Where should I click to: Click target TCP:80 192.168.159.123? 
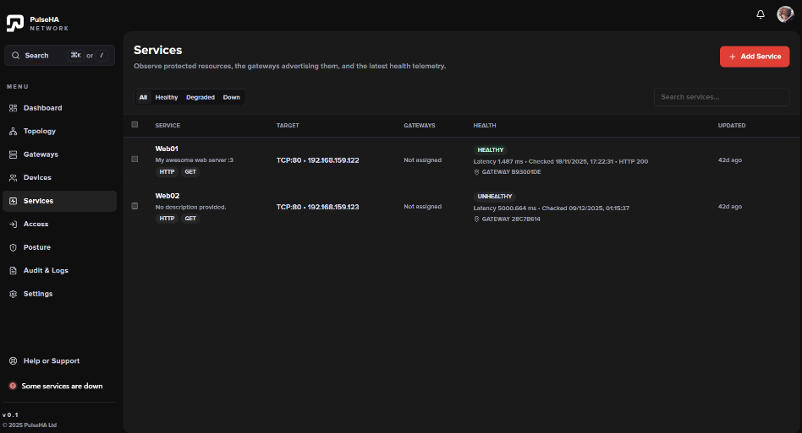318,207
